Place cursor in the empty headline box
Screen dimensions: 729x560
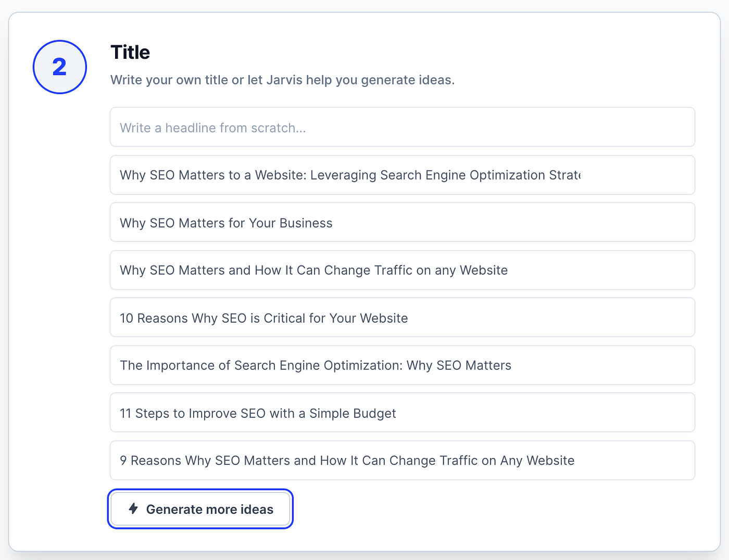(x=402, y=128)
